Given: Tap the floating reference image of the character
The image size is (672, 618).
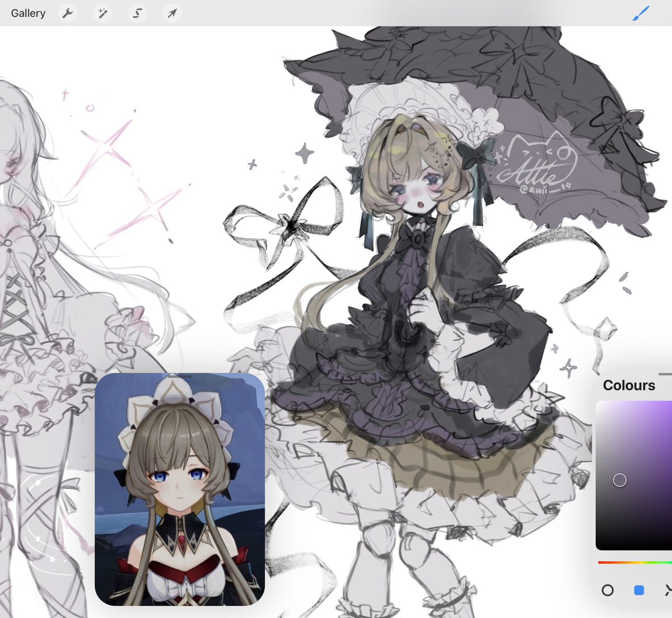Looking at the screenshot, I should pyautogui.click(x=180, y=489).
